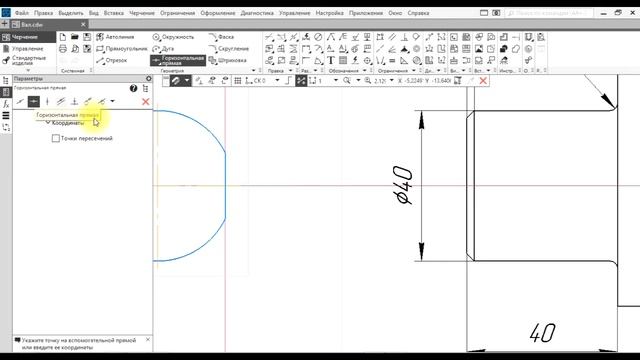Open the Справка menu
Screen dimensions: 640x360
coord(418,13)
